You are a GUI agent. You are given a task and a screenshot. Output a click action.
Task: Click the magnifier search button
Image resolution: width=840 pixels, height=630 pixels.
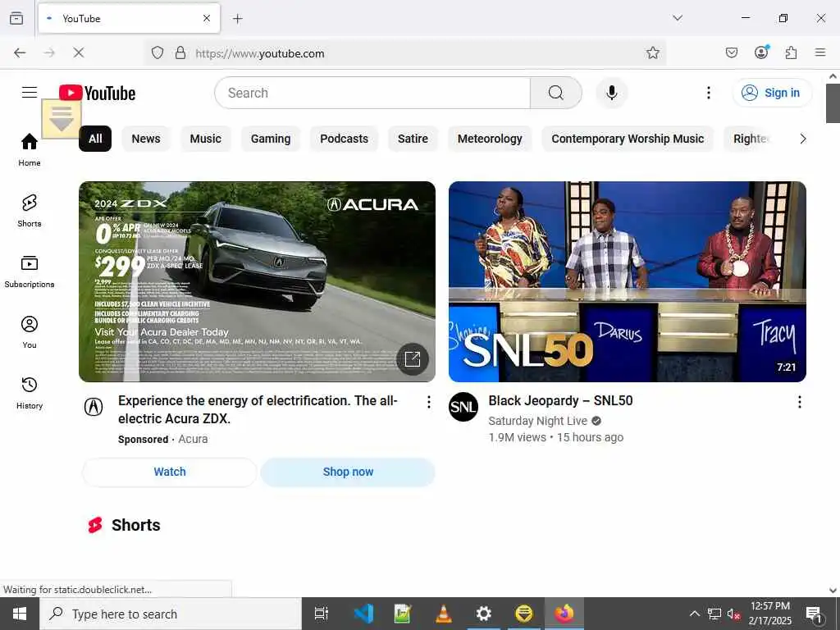coord(555,93)
